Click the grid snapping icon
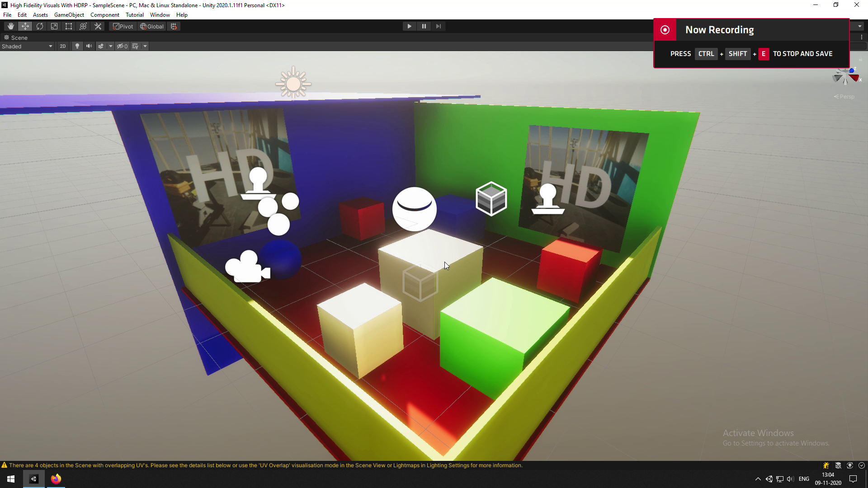Image resolution: width=868 pixels, height=488 pixels. point(174,26)
